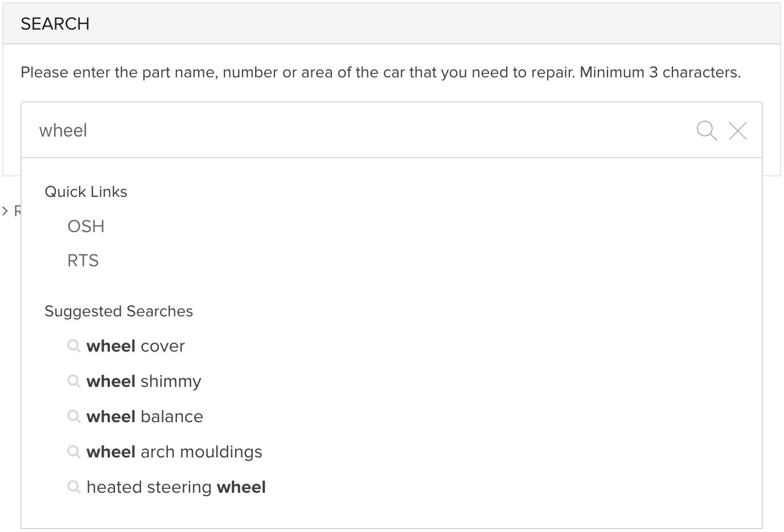Viewport: 784px width, 532px height.
Task: Select the "wheel cover" suggestion
Action: pyautogui.click(x=136, y=346)
